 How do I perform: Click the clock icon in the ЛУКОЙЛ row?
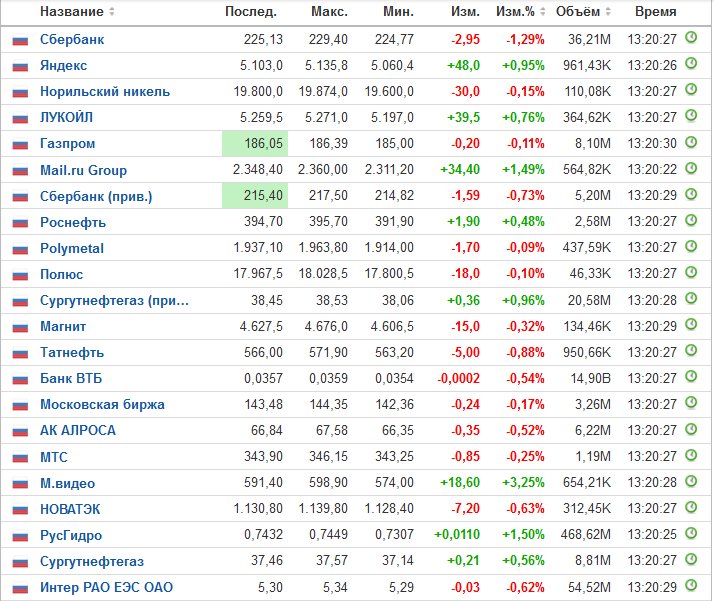click(x=691, y=116)
